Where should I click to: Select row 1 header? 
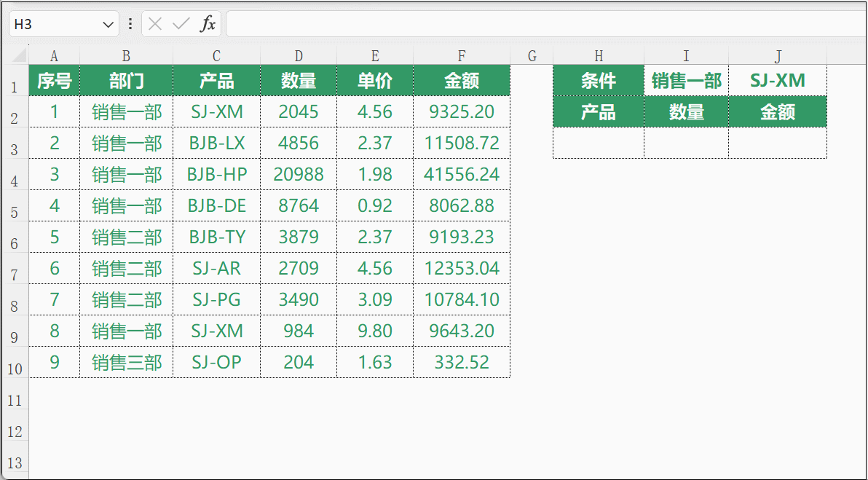point(15,81)
